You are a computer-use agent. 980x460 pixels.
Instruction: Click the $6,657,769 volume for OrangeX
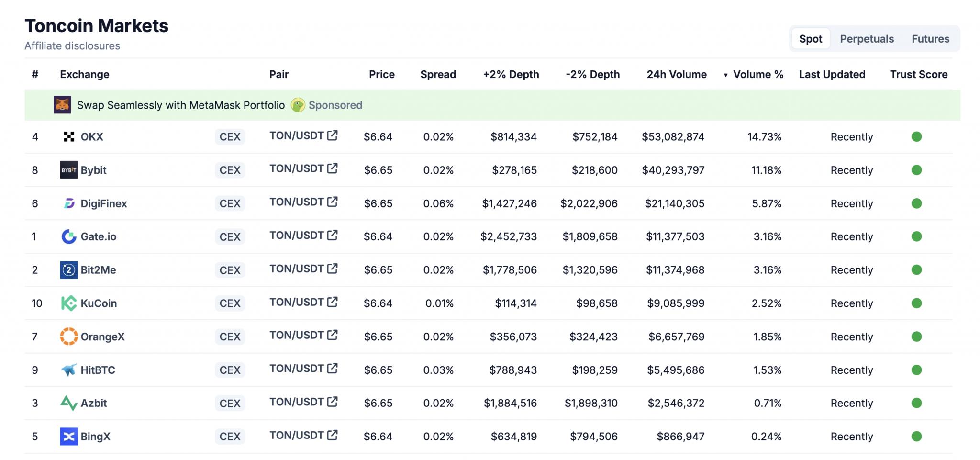677,337
